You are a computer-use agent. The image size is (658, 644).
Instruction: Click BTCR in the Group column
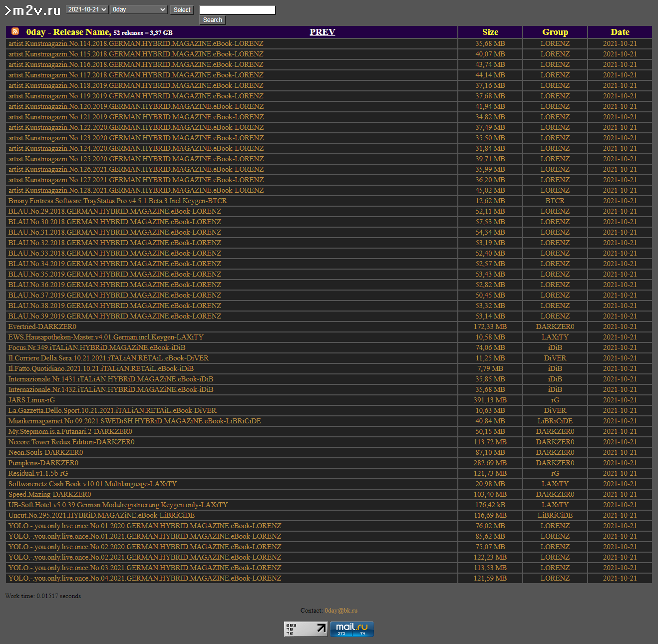point(555,201)
